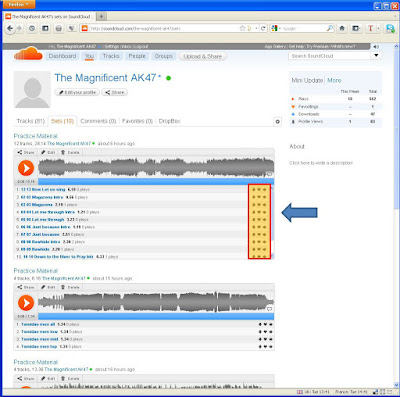Open the Search SoundCloud dropdown arrow
Viewport: 400px width, 397px height.
(x=376, y=56)
